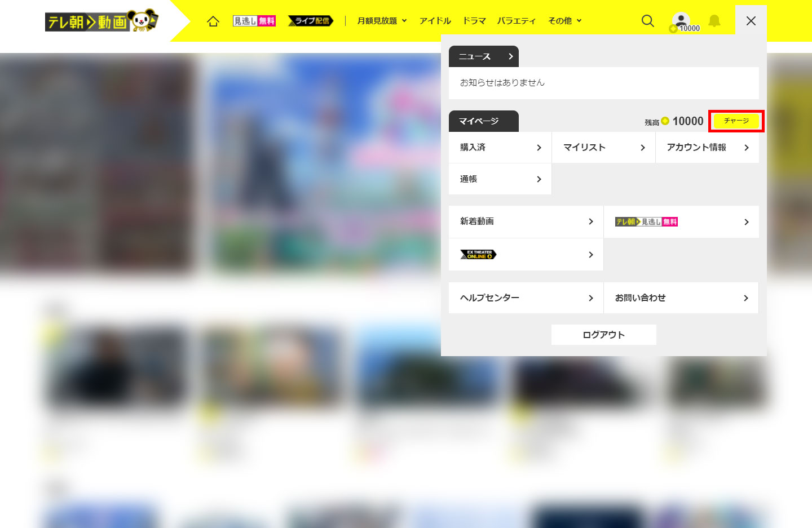Open the 購入済 list

click(x=500, y=148)
